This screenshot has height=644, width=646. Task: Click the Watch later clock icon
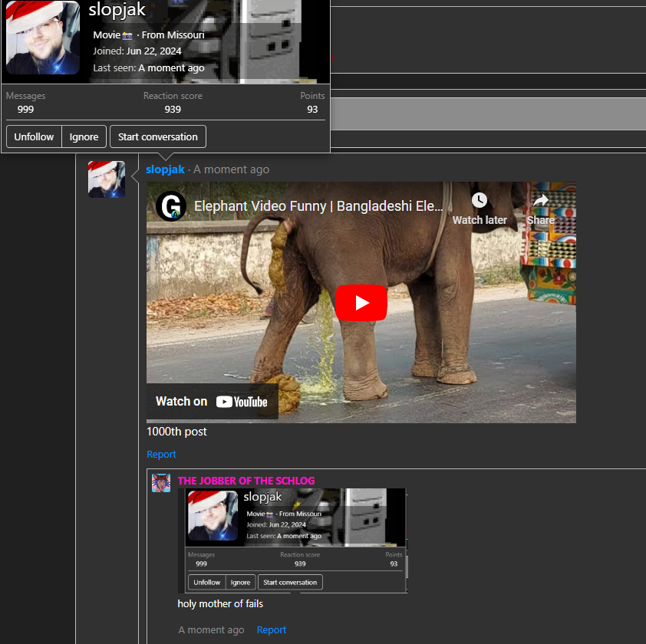point(480,201)
